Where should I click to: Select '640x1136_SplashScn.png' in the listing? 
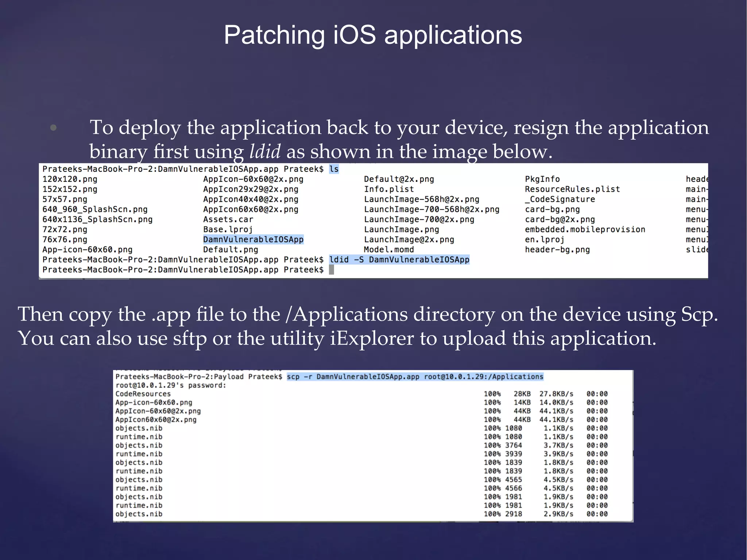coord(97,219)
